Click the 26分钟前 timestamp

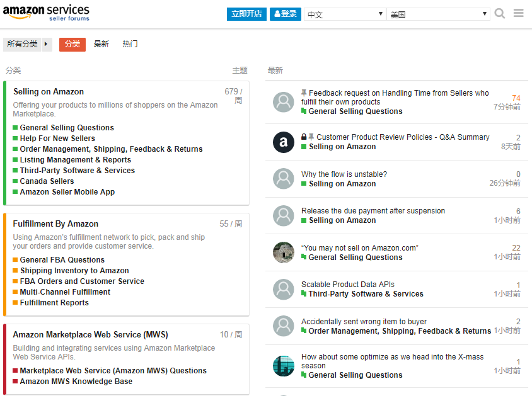pyautogui.click(x=505, y=183)
